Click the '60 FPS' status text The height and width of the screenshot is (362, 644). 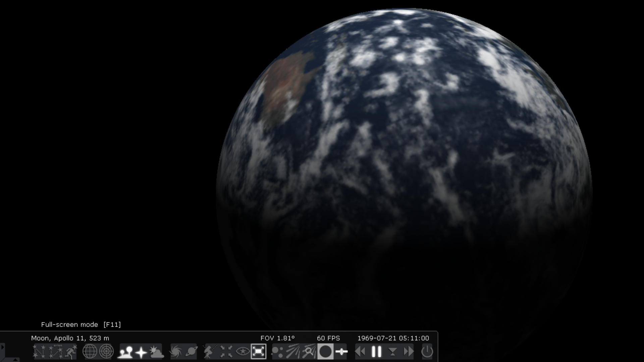point(328,338)
